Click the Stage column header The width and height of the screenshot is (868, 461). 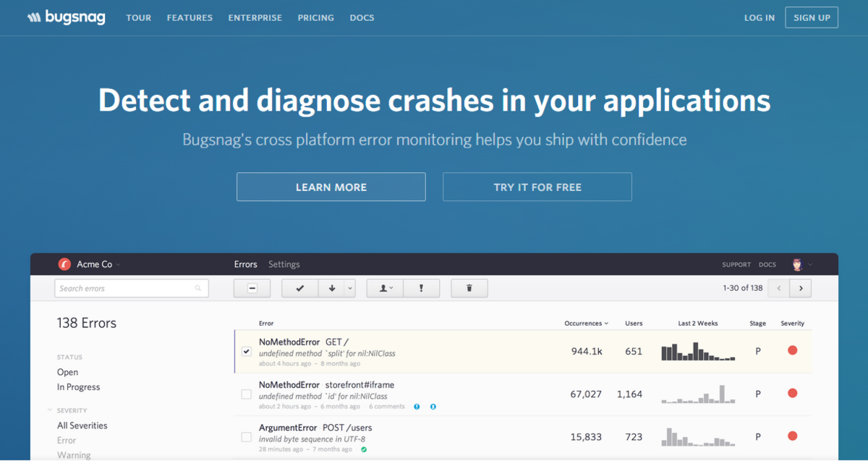[x=758, y=323]
